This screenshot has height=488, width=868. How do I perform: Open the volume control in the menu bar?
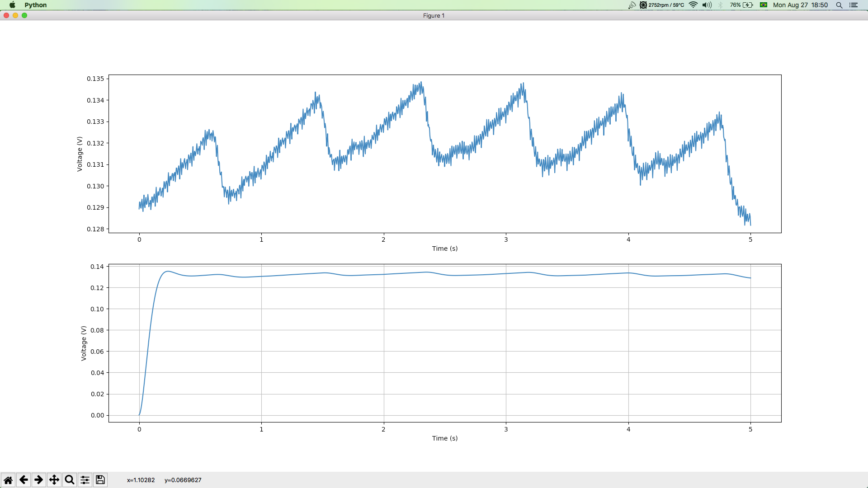tap(707, 5)
